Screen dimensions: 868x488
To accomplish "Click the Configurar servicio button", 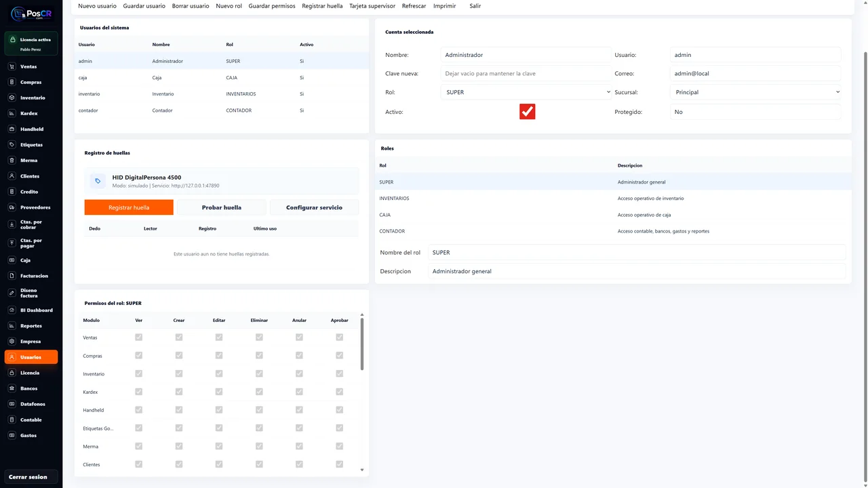I will 314,207.
